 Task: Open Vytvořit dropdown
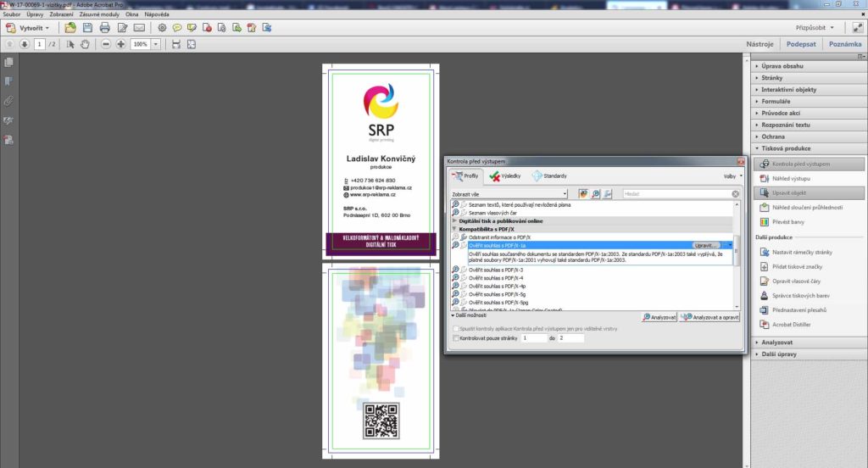(28, 28)
